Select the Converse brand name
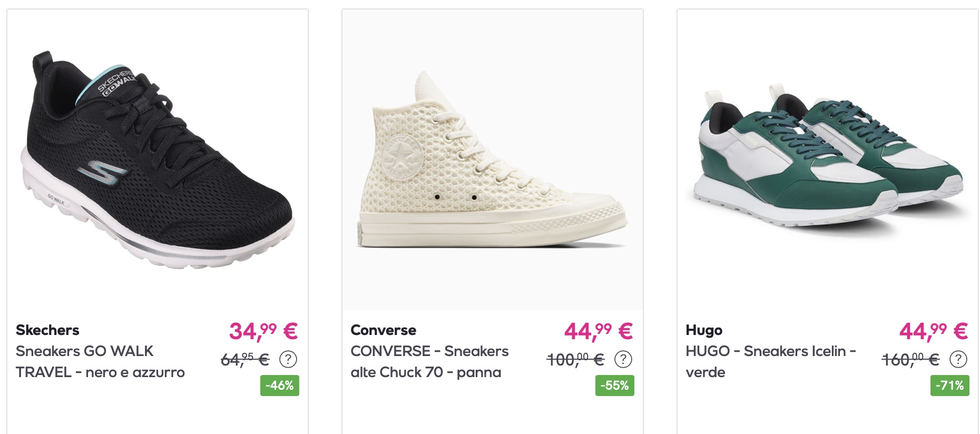 [x=384, y=330]
